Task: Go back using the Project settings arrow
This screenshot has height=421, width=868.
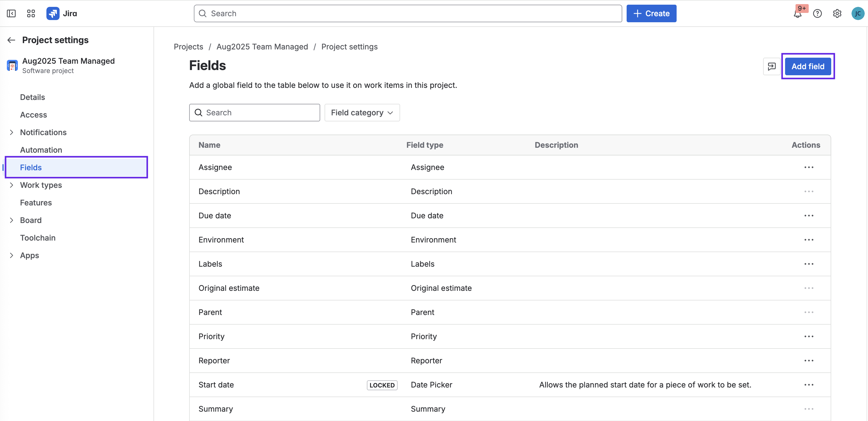Action: tap(12, 40)
